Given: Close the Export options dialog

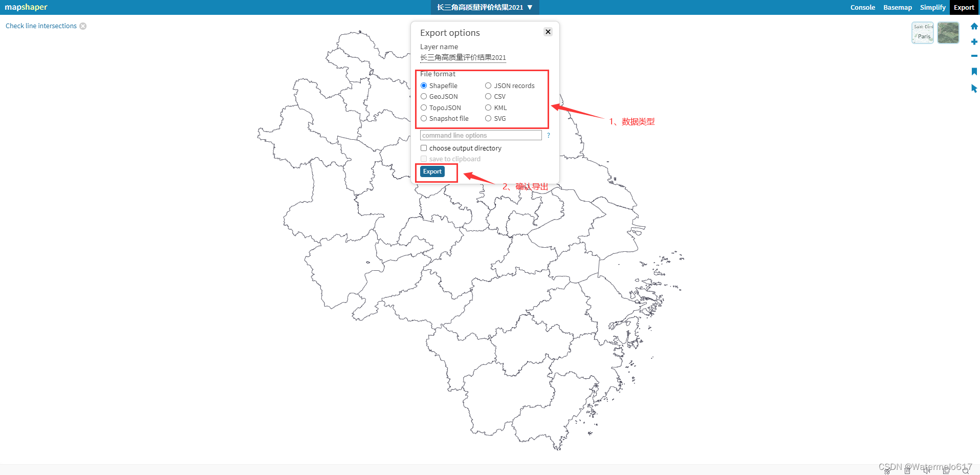Looking at the screenshot, I should coord(548,31).
